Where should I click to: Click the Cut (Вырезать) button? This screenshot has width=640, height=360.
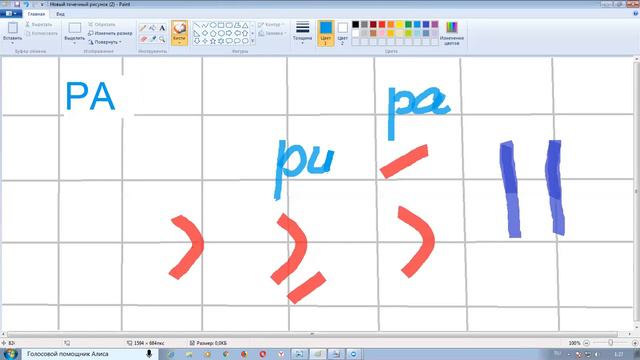point(39,24)
